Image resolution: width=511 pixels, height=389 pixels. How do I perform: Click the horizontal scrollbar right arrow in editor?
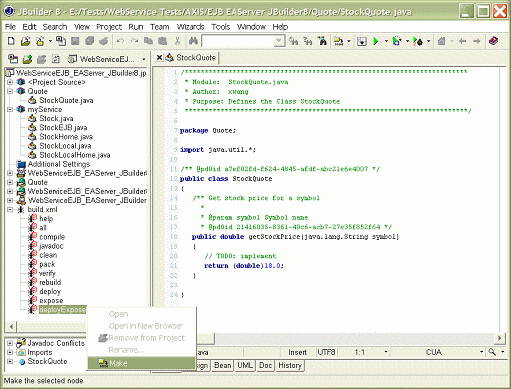[x=499, y=338]
